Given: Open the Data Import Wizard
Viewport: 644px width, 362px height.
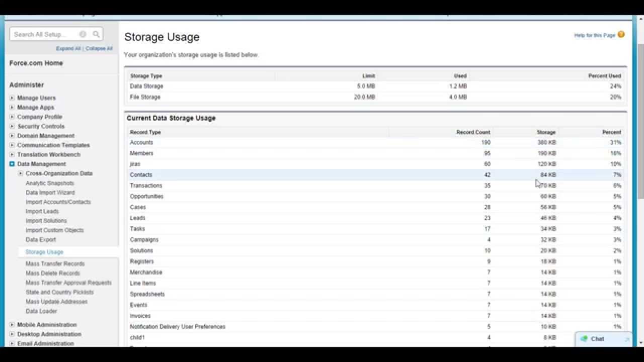Looking at the screenshot, I should 50,193.
